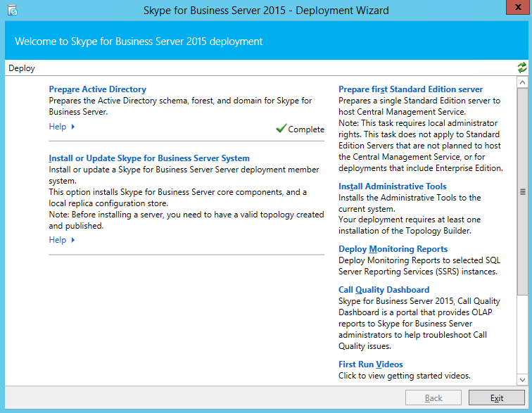Launch Install Administrative Tools
The width and height of the screenshot is (532, 413).
point(393,186)
